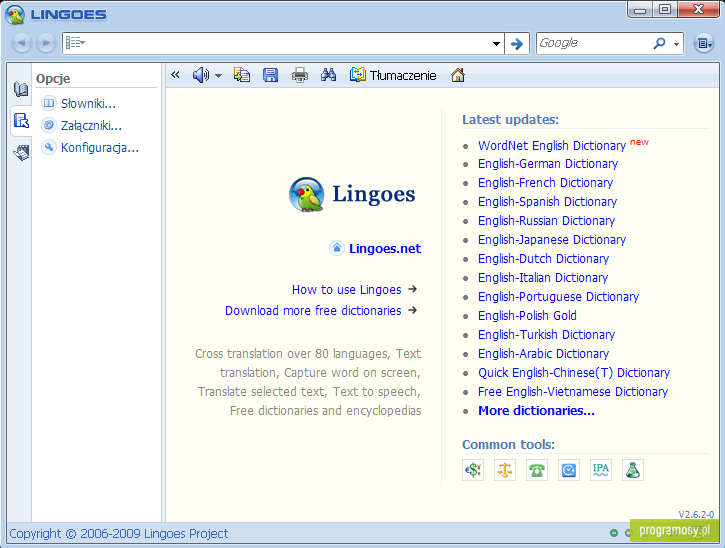Expand the search history dropdown arrow
This screenshot has height=548, width=725.
[x=496, y=43]
